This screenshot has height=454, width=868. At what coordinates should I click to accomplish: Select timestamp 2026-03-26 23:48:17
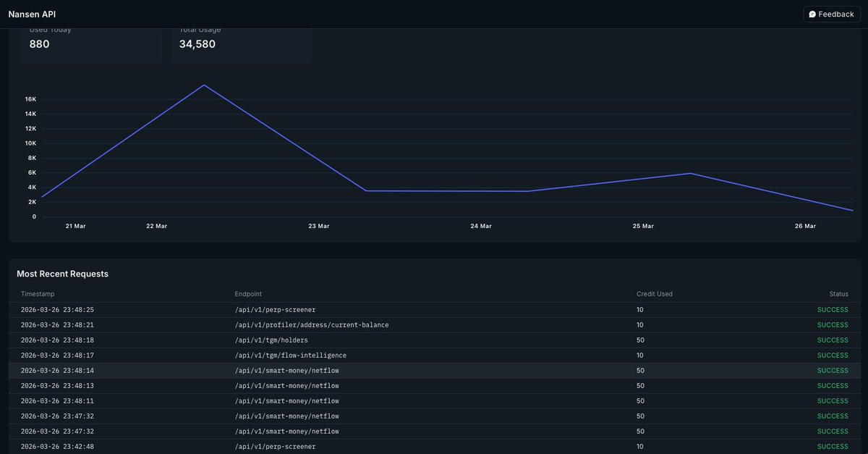tap(58, 356)
